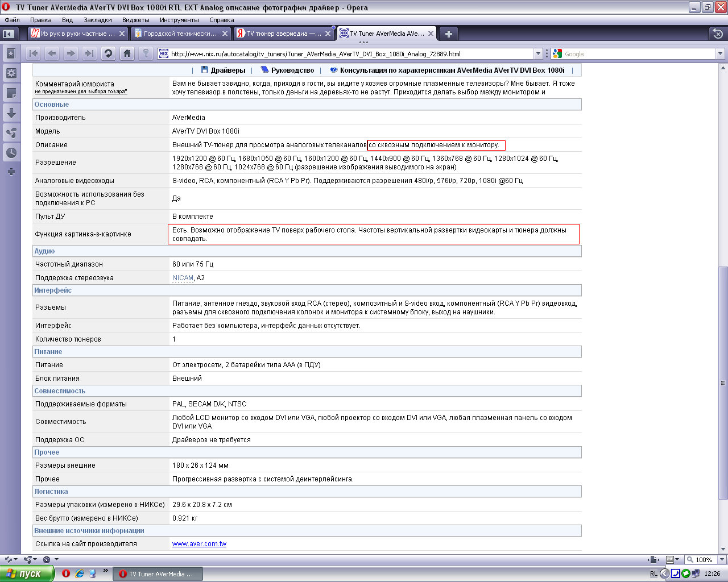Click the Windows пуск Start button

point(27,573)
